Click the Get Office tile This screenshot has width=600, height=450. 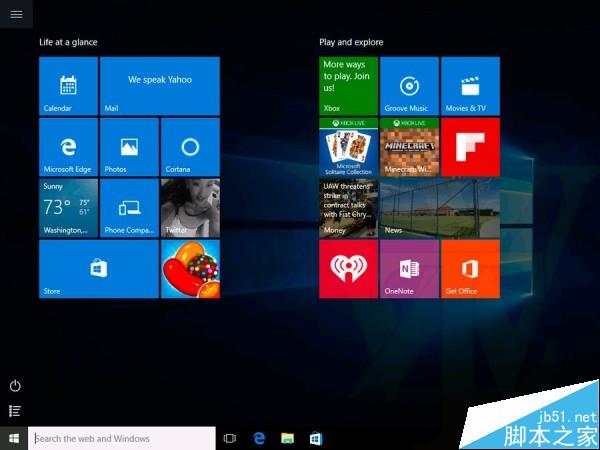470,269
